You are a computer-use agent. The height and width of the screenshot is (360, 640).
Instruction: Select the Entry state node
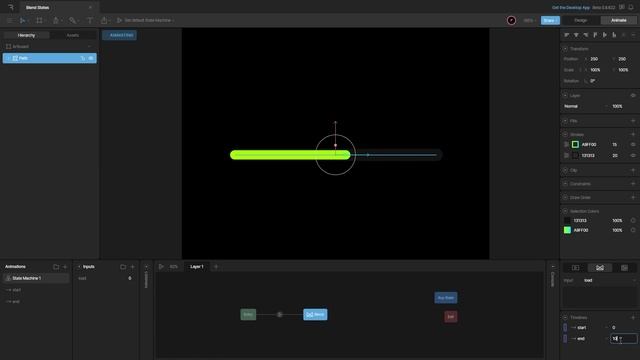(248, 314)
